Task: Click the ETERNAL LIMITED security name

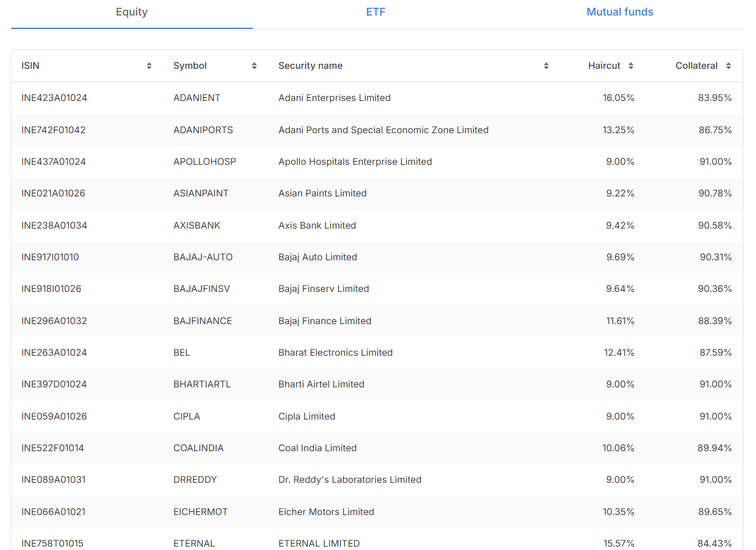Action: [319, 543]
